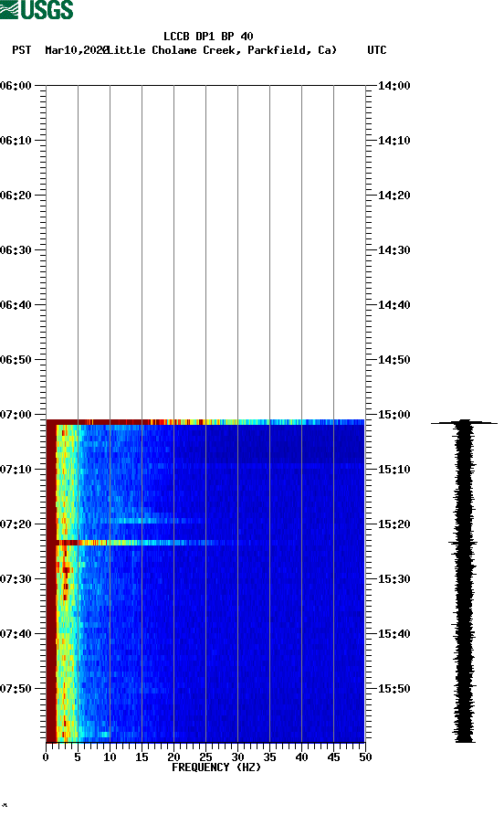Click the 0 Hz frequency tick label
This screenshot has width=504, height=815.
[x=46, y=757]
